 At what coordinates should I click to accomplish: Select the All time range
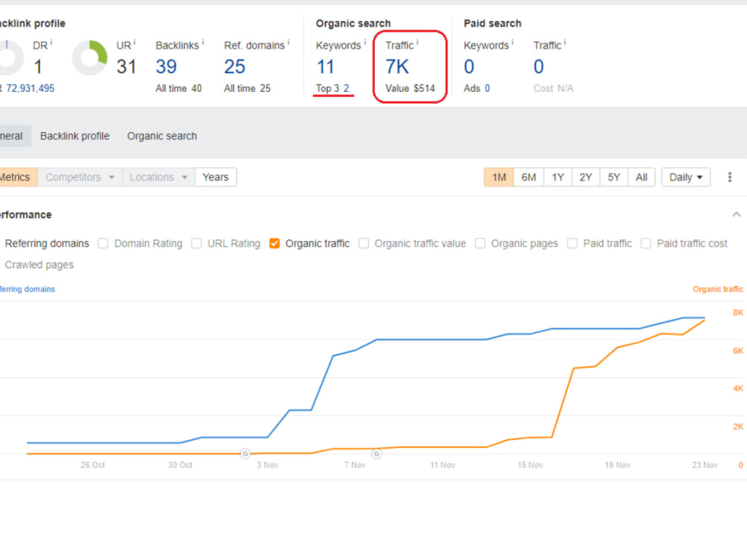(x=642, y=177)
